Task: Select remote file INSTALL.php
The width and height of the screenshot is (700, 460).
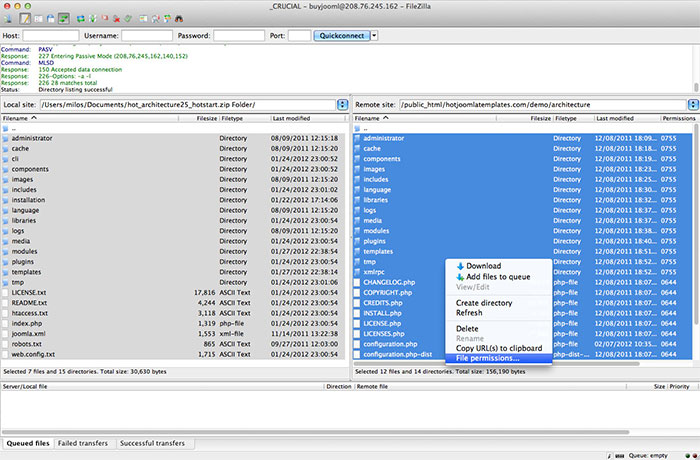Action: 382,313
